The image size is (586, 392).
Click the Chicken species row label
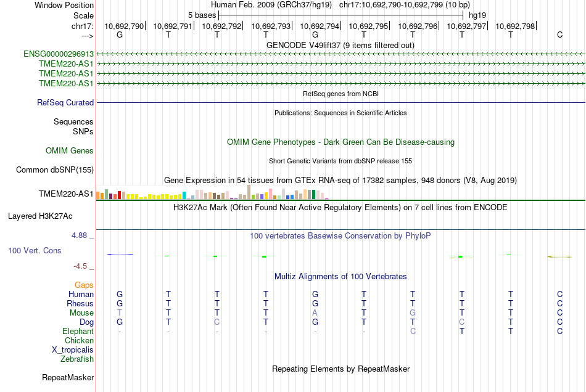(x=79, y=340)
